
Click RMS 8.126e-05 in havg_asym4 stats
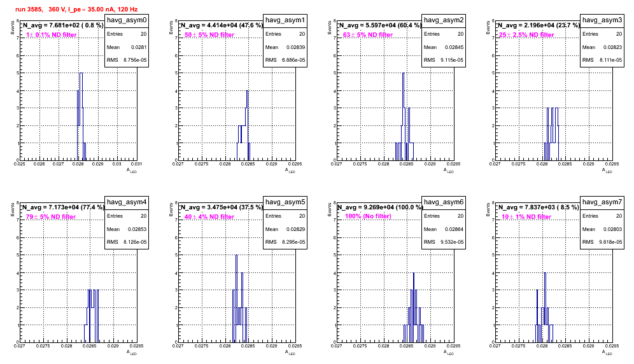[x=127, y=242]
